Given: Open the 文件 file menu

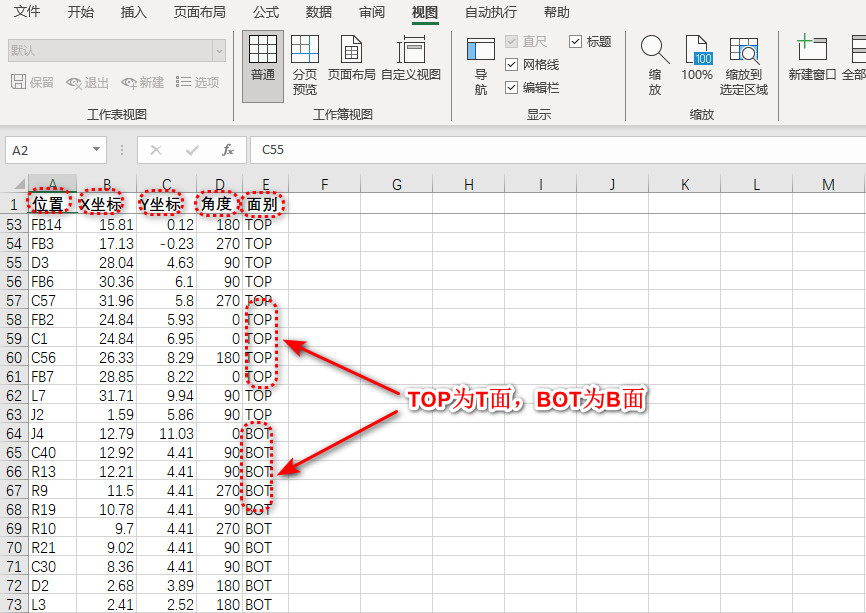Looking at the screenshot, I should click(x=27, y=13).
